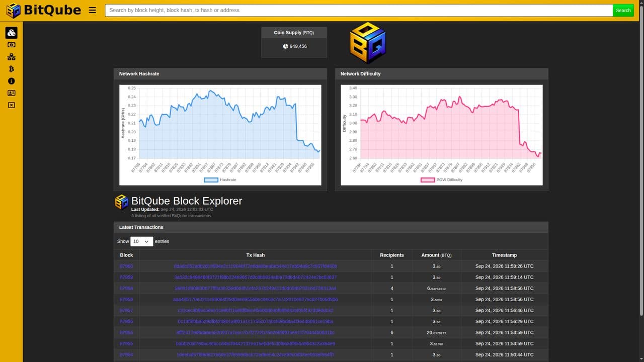This screenshot has height=362, width=644.
Task: Open transaction hash starting 8ff24179
Action: pos(255,332)
